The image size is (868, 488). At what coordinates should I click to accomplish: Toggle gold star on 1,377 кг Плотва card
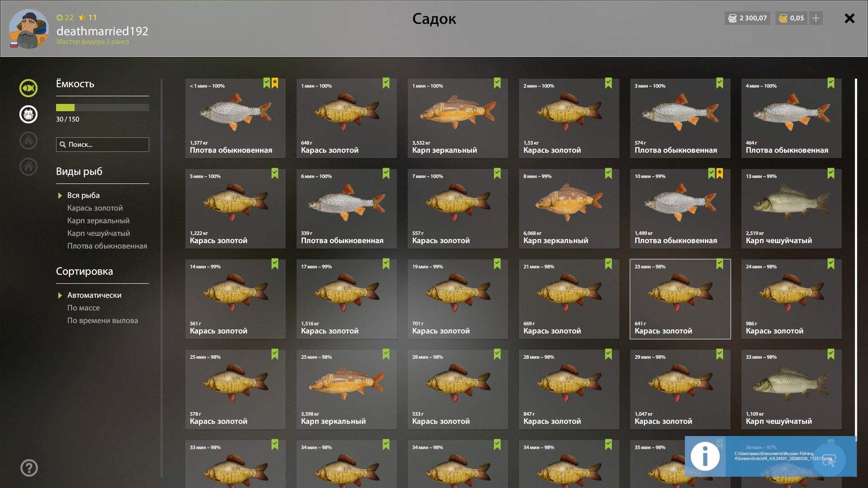click(275, 83)
